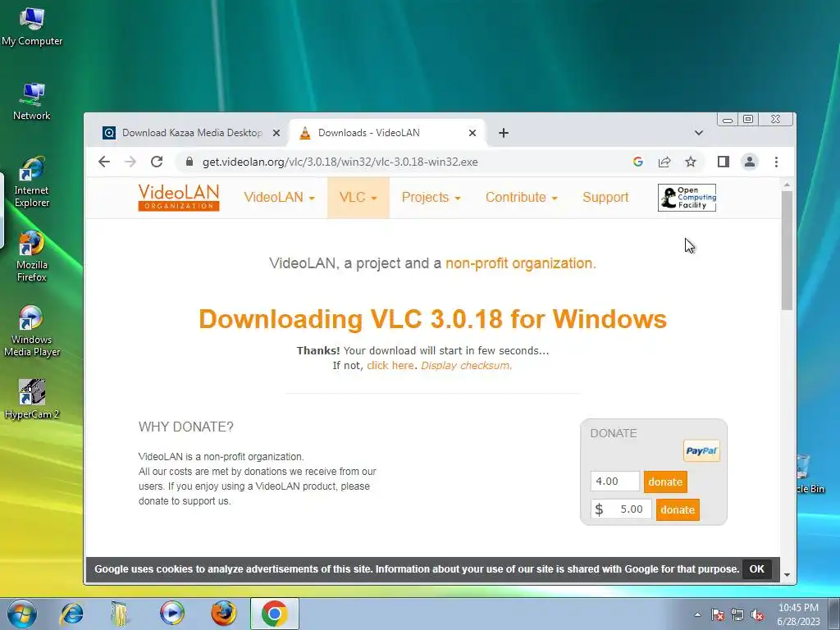
Task: Click the address bar URL
Action: pyautogui.click(x=340, y=162)
